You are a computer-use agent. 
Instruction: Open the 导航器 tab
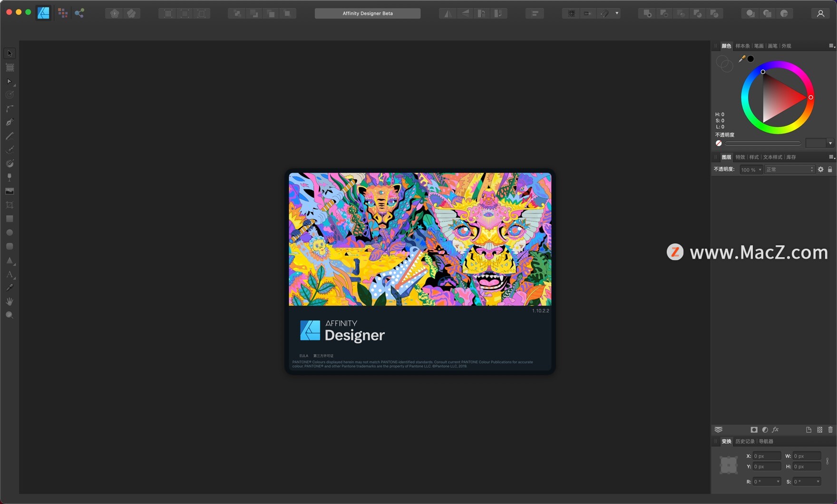[766, 442]
